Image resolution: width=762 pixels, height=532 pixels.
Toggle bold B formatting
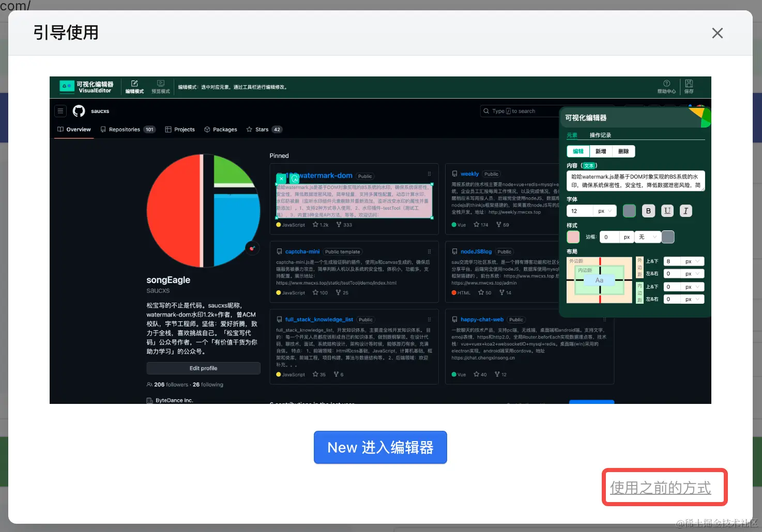[648, 211]
